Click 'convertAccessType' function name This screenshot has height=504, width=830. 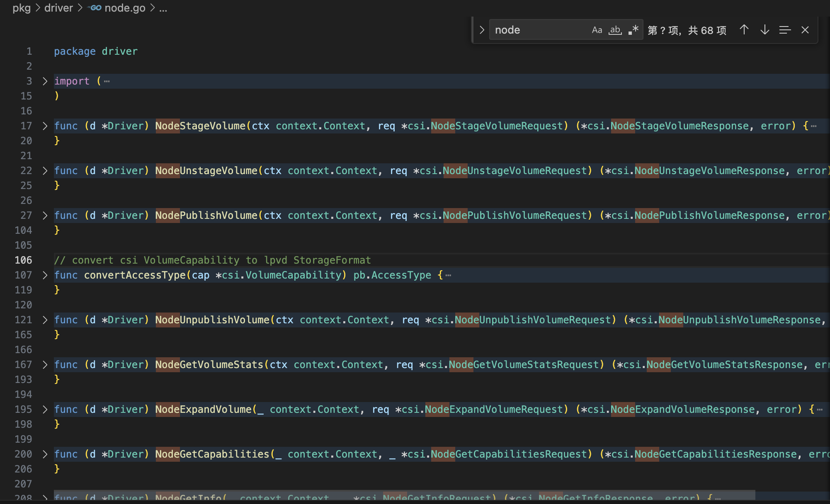click(135, 275)
